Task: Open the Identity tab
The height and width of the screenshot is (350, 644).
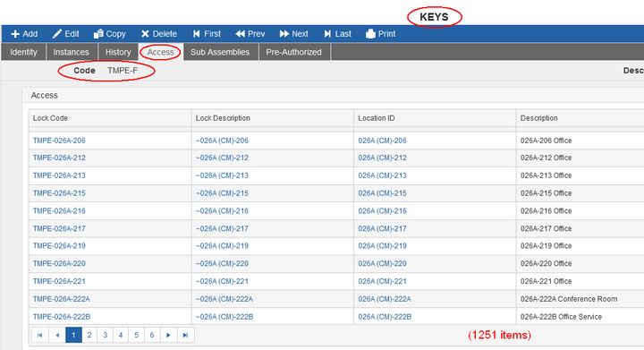Action: (23, 52)
